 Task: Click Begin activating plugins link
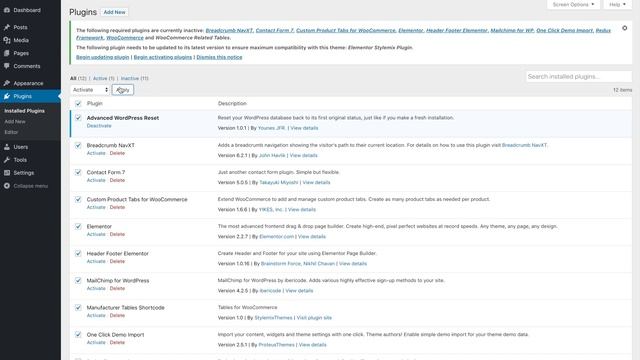(x=163, y=57)
